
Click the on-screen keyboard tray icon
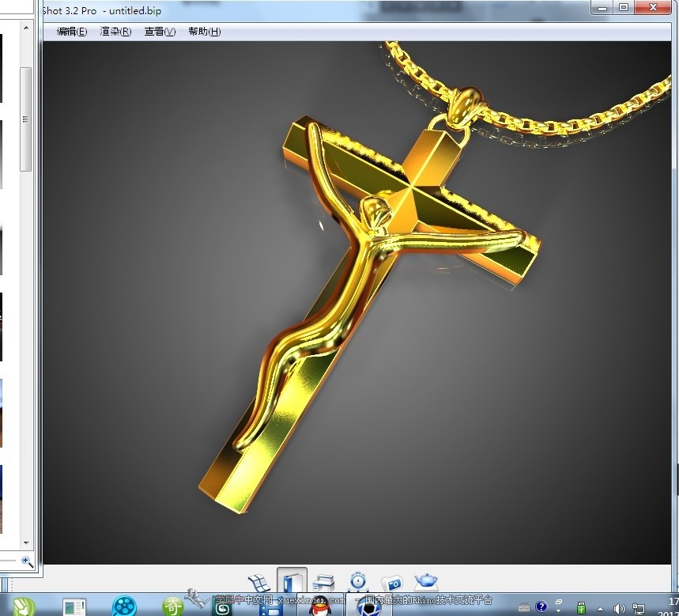[524, 607]
